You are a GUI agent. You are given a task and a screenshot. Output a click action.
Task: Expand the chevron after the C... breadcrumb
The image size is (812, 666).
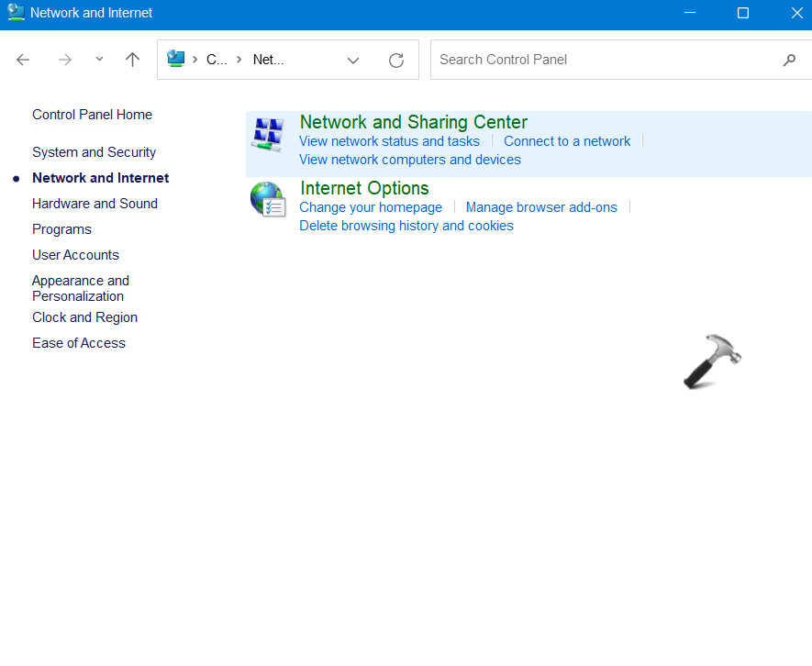pyautogui.click(x=239, y=60)
